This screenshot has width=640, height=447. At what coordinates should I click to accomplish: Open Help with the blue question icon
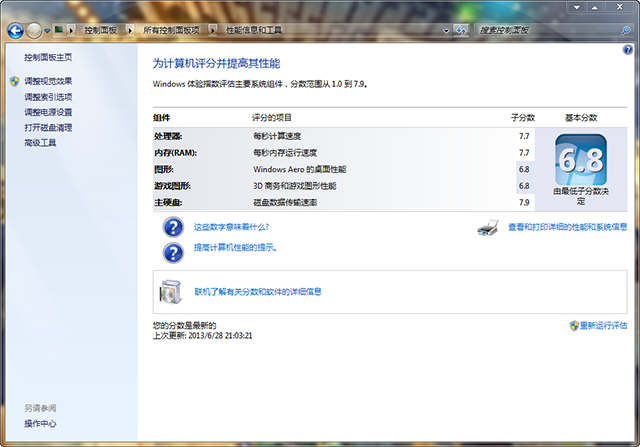tap(628, 50)
